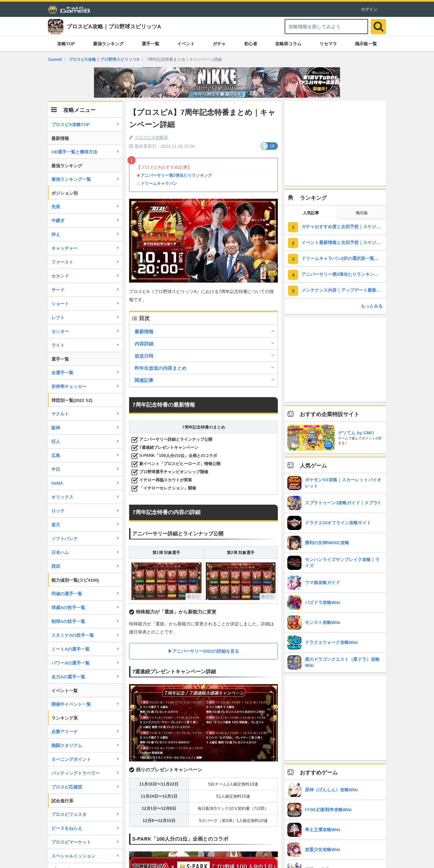
Task: Expand the 内容詳細 table of contents entry
Action: 203,343
